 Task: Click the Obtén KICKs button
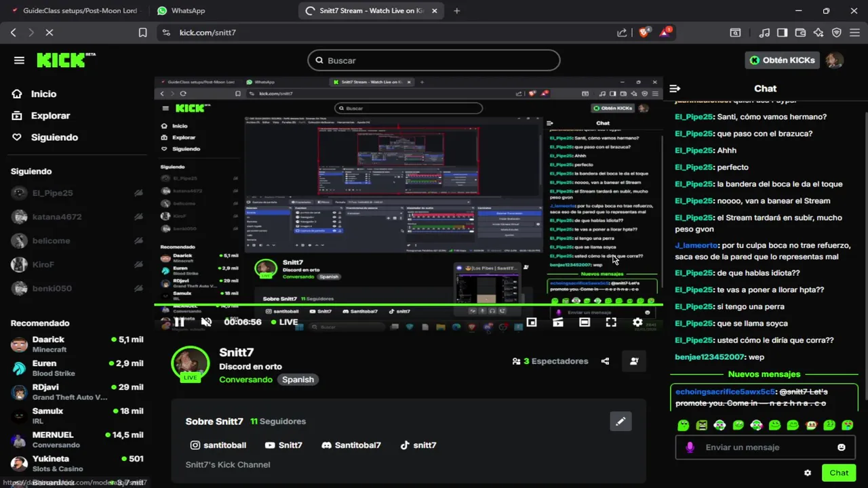point(781,60)
